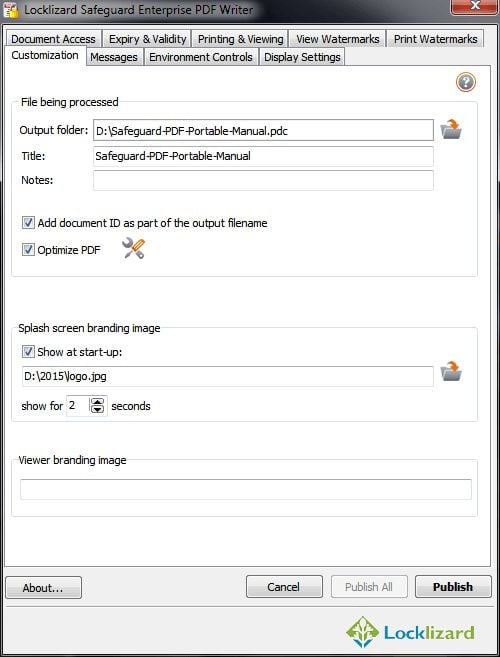
Task: Open the help question mark icon
Action: [466, 82]
